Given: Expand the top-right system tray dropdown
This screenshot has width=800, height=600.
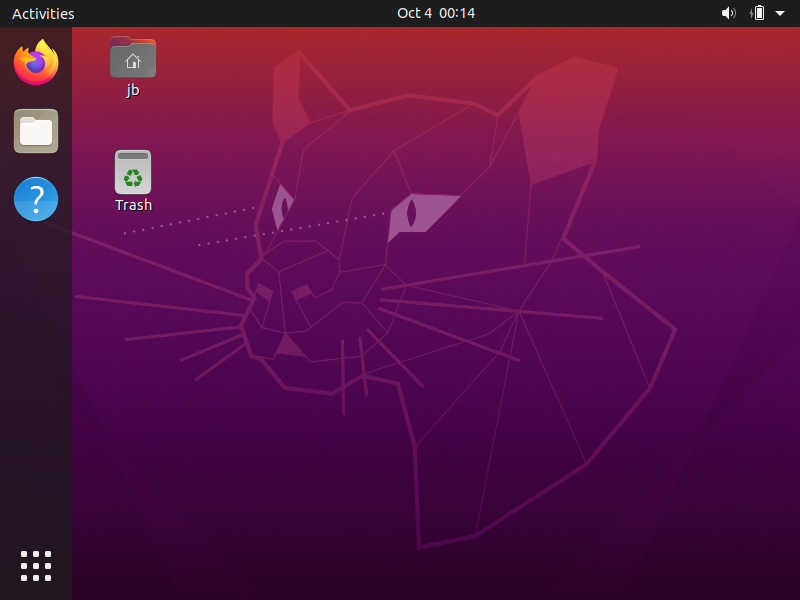Looking at the screenshot, I should 780,13.
